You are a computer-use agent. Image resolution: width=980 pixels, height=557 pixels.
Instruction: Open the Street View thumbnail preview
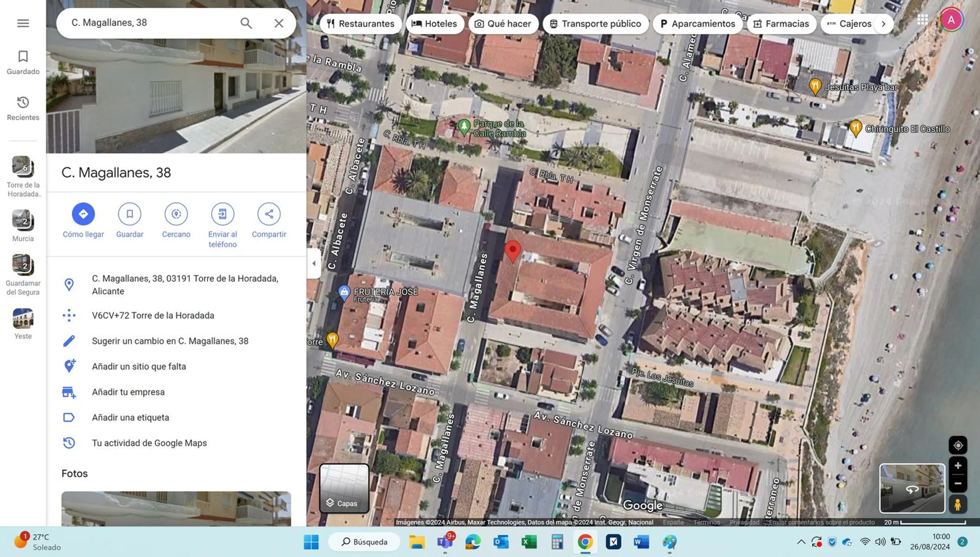(912, 489)
